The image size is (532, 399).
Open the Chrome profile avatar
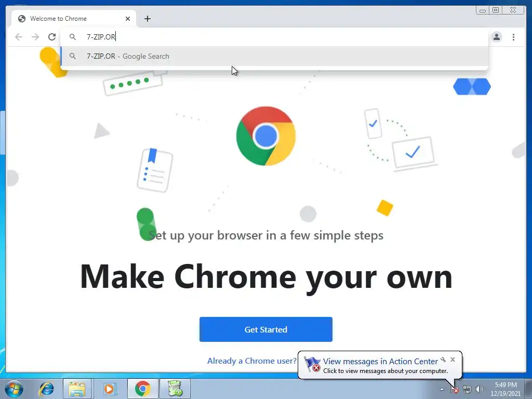497,37
